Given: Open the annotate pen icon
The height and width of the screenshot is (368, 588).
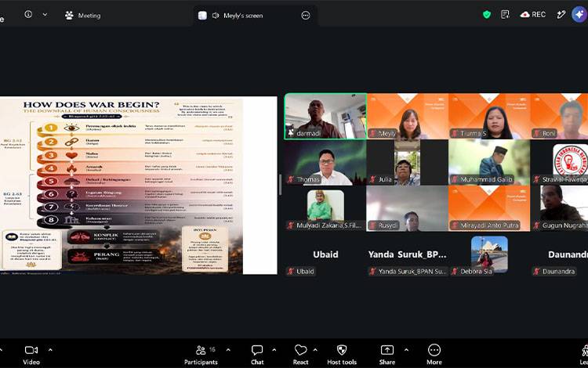Looking at the screenshot, I should click(x=561, y=15).
